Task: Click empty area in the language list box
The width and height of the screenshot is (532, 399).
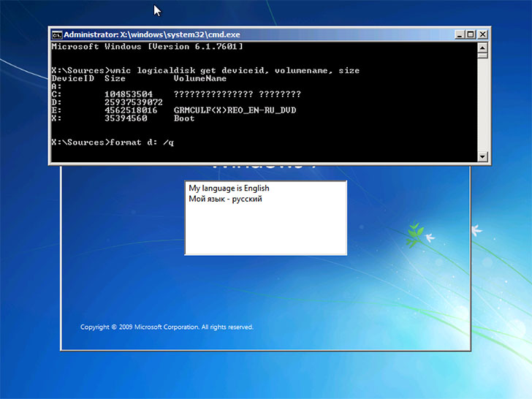Action: pyautogui.click(x=265, y=230)
